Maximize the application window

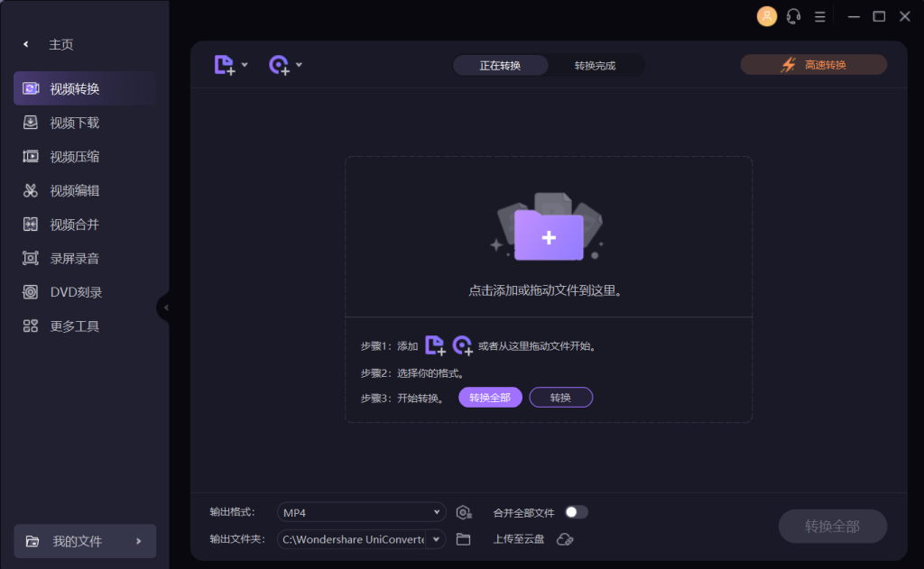(x=879, y=16)
